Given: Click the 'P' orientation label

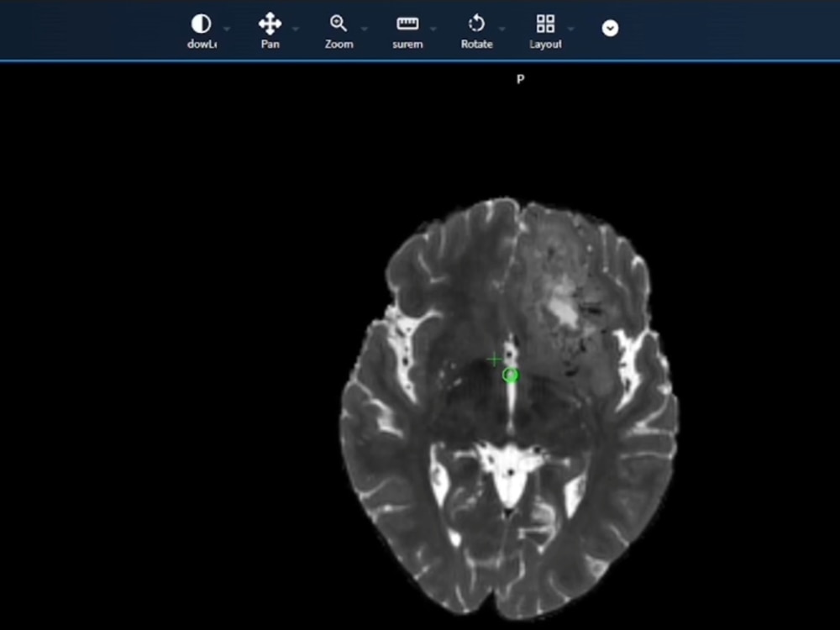Looking at the screenshot, I should (x=520, y=79).
